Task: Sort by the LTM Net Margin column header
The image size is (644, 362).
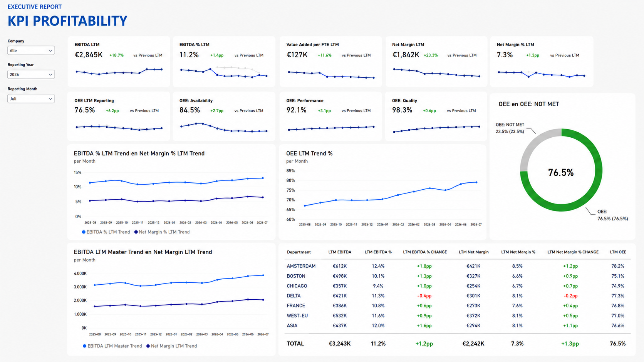Action: 473,252
